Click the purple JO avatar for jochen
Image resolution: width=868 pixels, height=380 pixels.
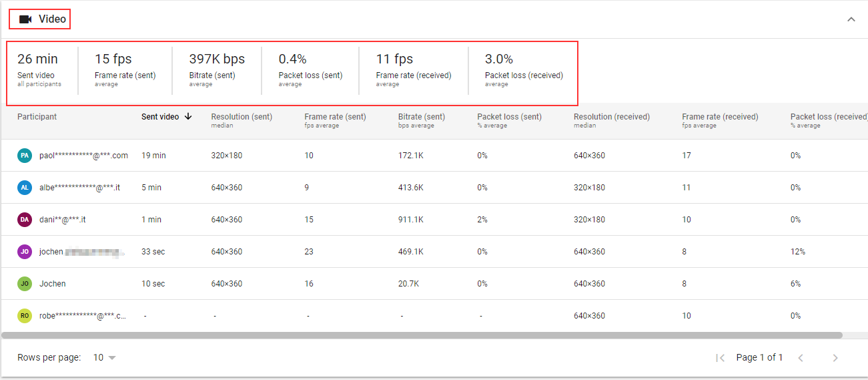25,252
